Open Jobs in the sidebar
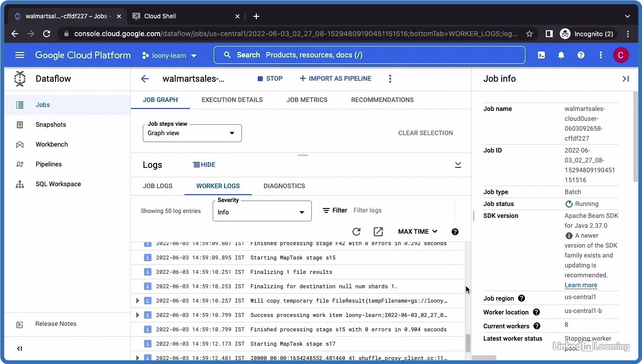 click(67, 105)
